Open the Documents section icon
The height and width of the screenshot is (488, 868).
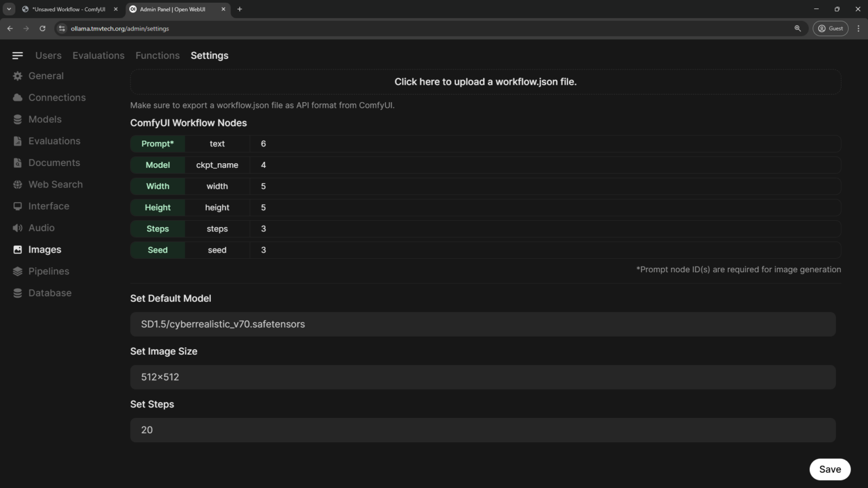[17, 163]
